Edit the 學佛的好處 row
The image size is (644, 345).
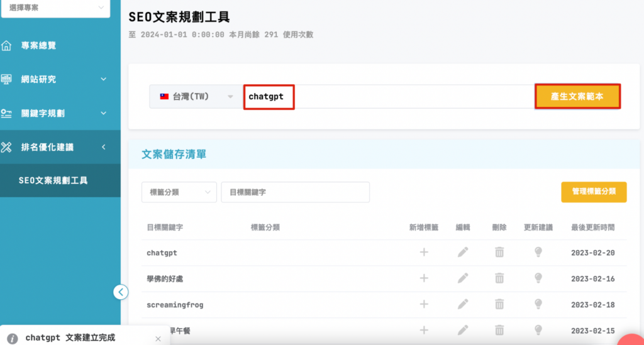pyautogui.click(x=463, y=278)
